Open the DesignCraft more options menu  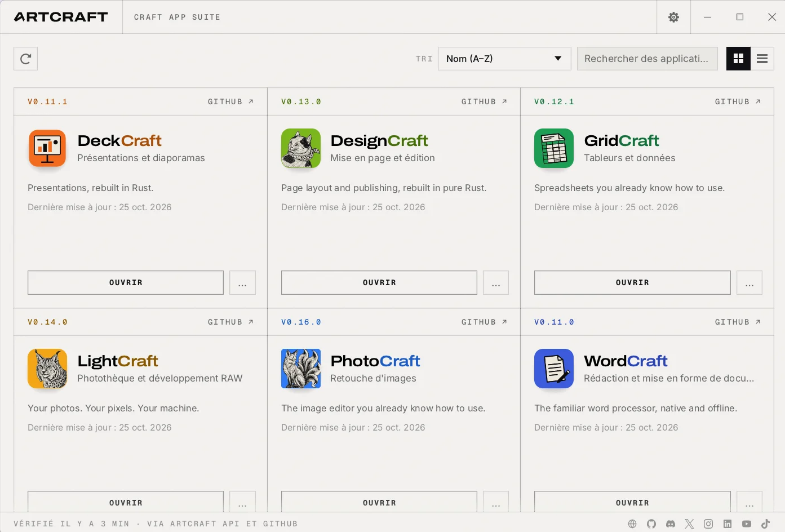pos(496,283)
